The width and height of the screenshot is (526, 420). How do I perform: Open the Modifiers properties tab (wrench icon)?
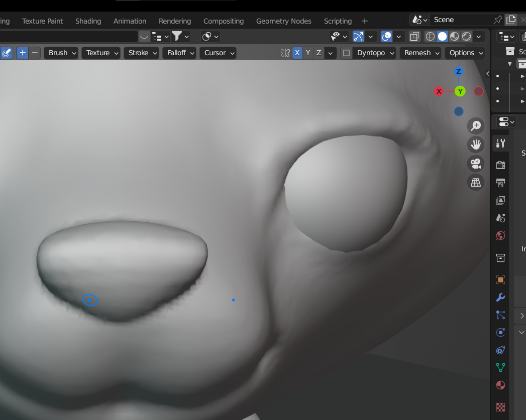500,297
